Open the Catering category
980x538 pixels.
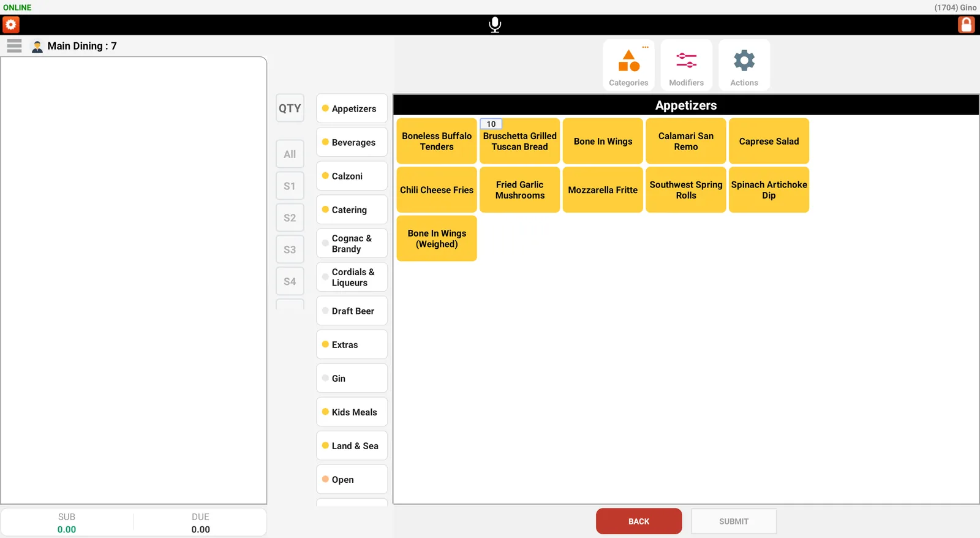pos(352,210)
